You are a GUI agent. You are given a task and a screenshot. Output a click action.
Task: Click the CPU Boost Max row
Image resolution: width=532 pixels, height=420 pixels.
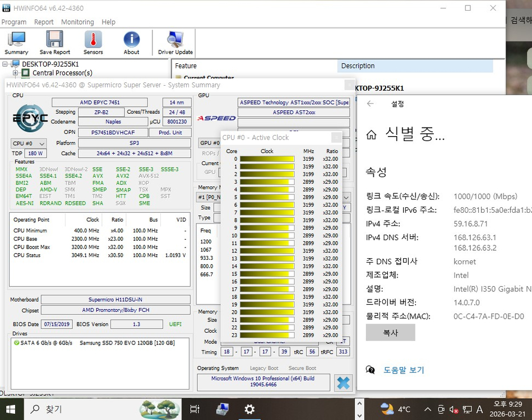click(100, 247)
